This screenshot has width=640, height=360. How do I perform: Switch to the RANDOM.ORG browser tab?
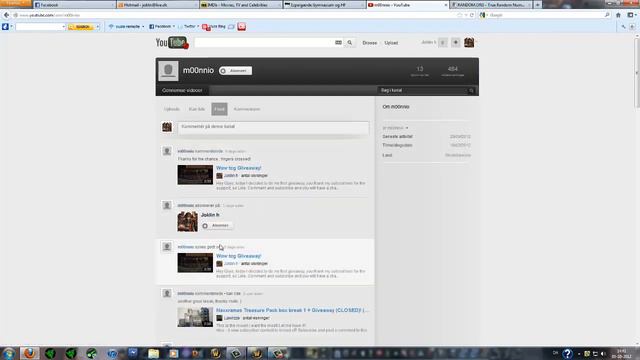[491, 5]
